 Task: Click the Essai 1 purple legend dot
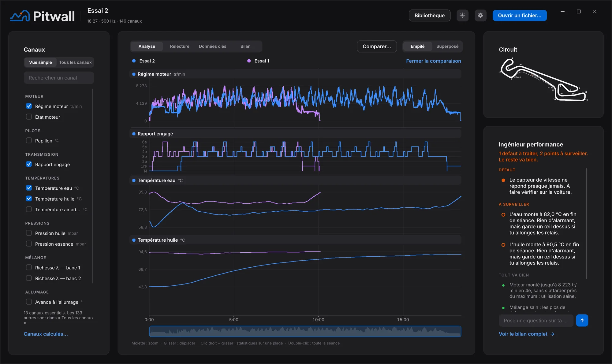coord(249,61)
